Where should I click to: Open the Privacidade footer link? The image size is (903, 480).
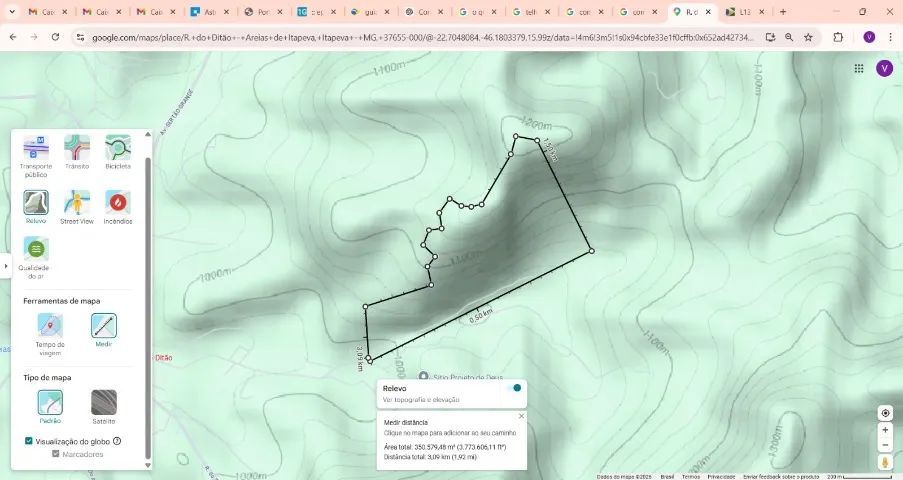click(x=721, y=477)
